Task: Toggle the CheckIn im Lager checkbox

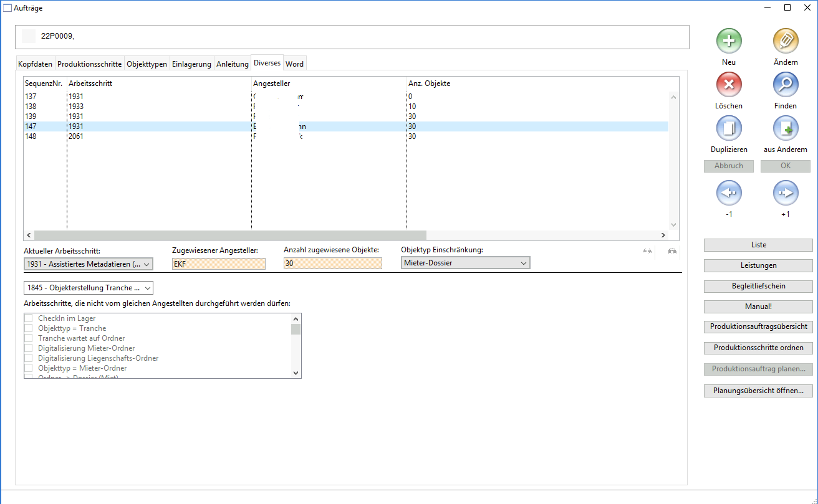Action: pyautogui.click(x=29, y=318)
